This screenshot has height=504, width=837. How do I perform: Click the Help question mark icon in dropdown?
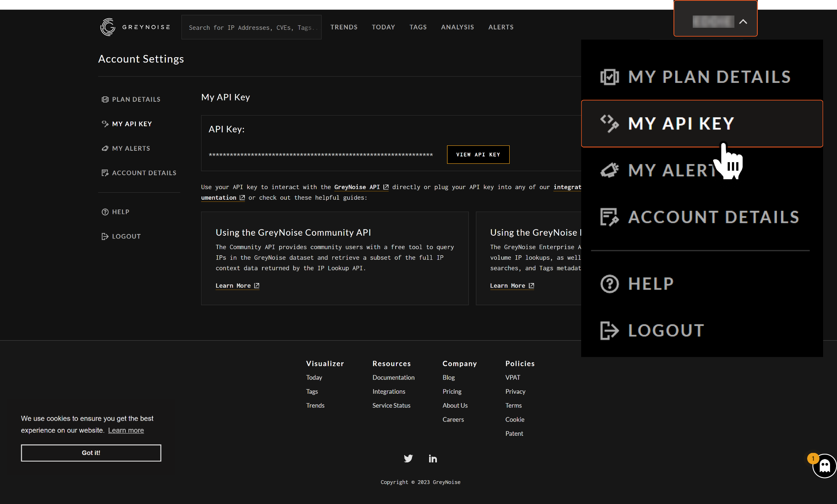click(x=609, y=284)
